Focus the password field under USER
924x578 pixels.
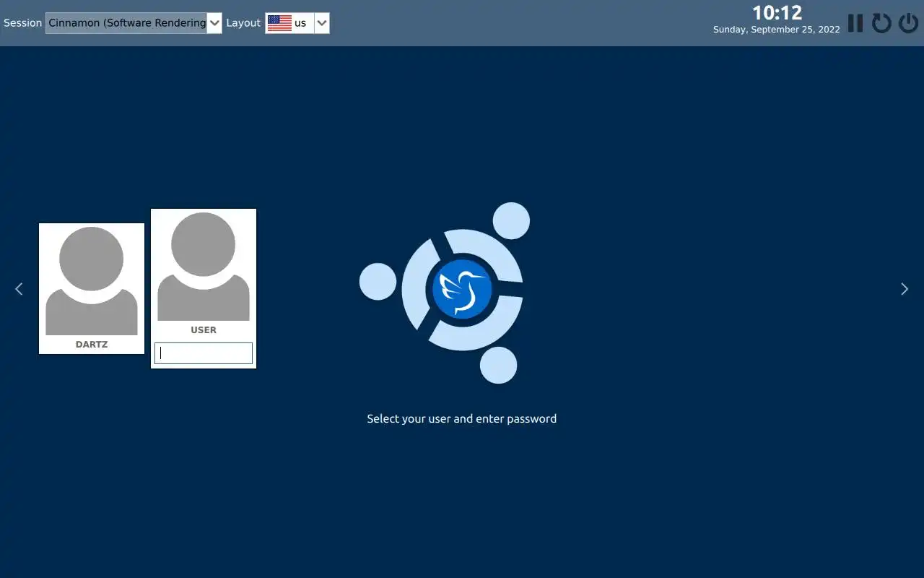tap(204, 353)
